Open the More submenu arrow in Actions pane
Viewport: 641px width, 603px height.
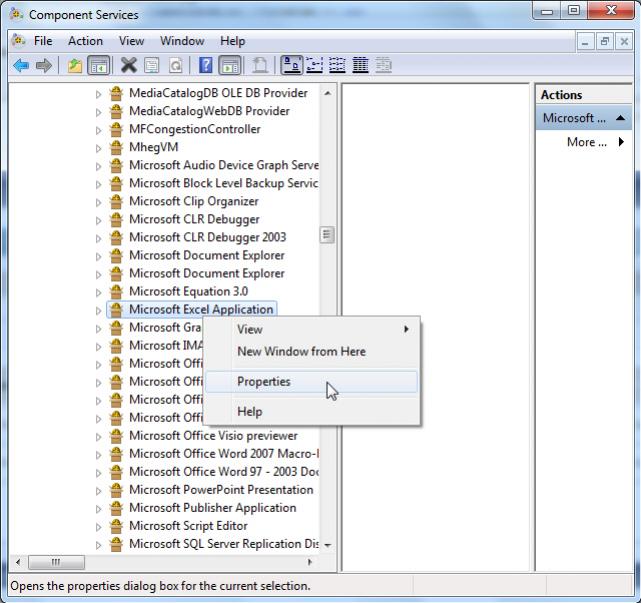621,142
